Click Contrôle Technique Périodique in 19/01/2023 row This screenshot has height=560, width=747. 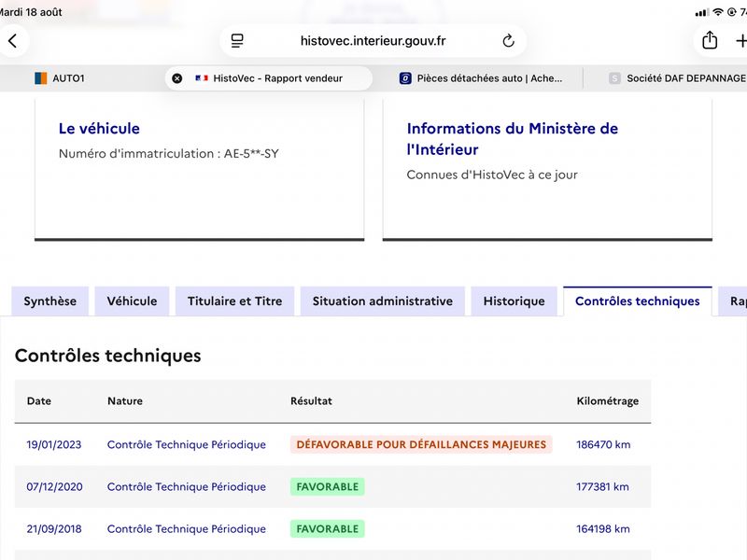186,445
